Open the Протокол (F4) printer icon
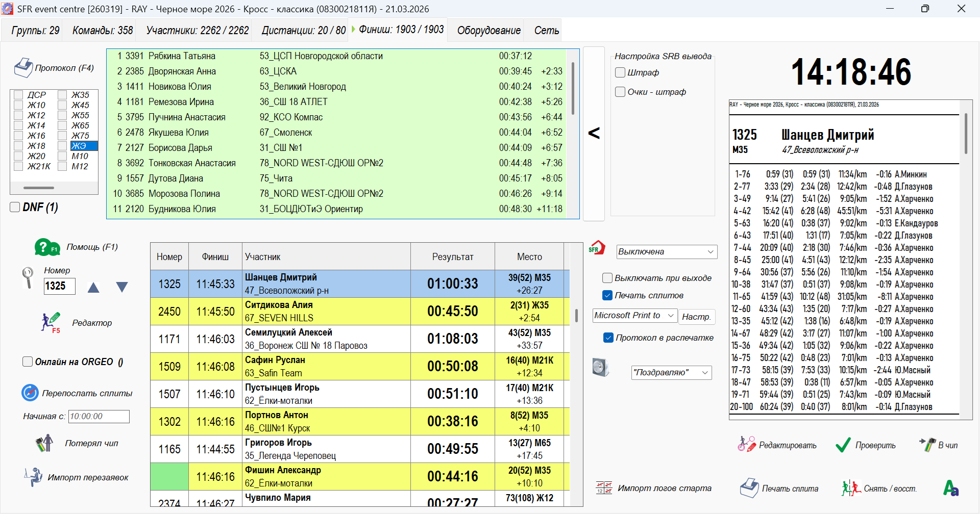The width and height of the screenshot is (980, 514). tap(23, 68)
